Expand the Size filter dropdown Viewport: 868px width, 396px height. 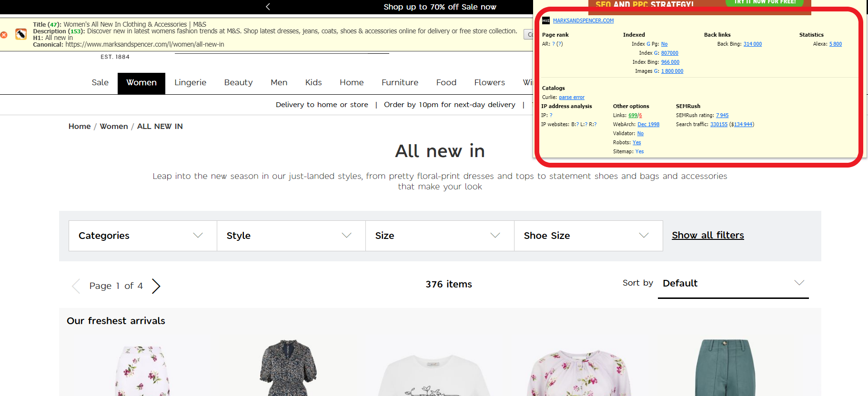coord(440,236)
